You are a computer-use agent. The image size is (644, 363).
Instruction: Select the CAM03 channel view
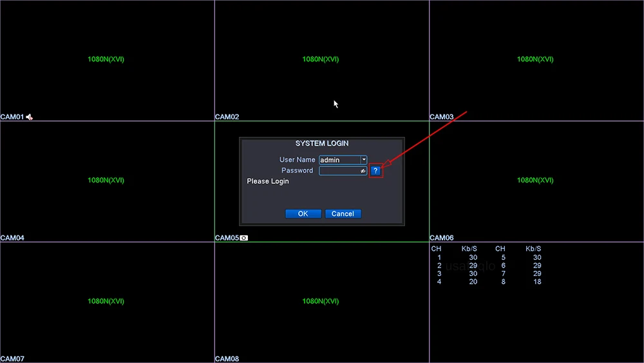tap(536, 60)
